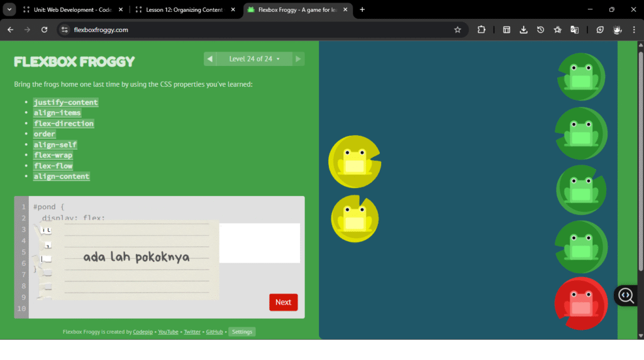This screenshot has height=360, width=644.
Task: Click inside the white code input box
Action: tap(259, 243)
